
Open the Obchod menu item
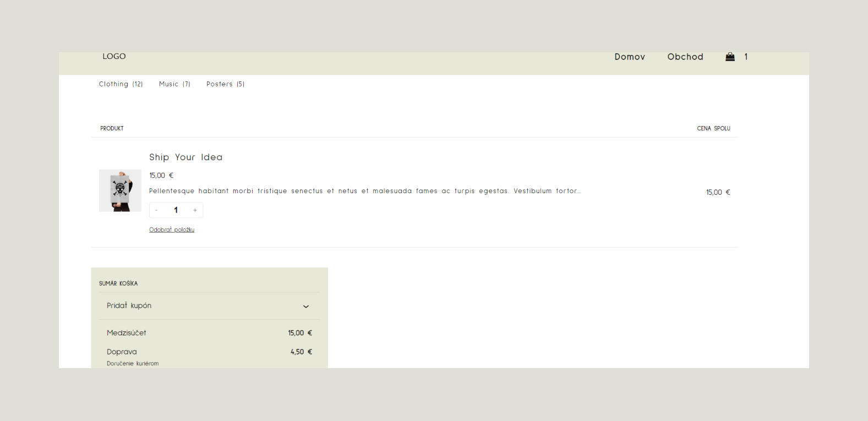click(685, 57)
